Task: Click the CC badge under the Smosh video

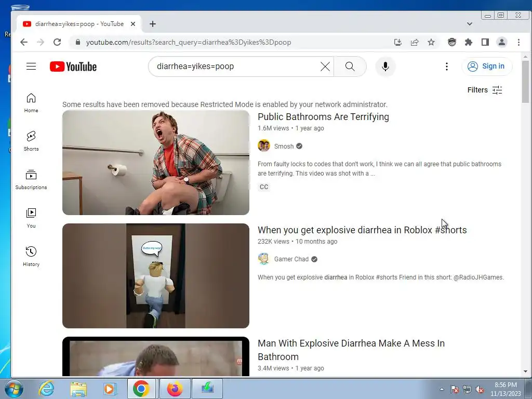Action: click(264, 187)
